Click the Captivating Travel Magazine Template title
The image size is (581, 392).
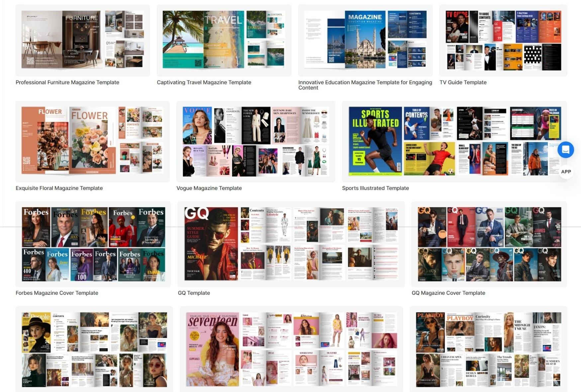tap(204, 82)
